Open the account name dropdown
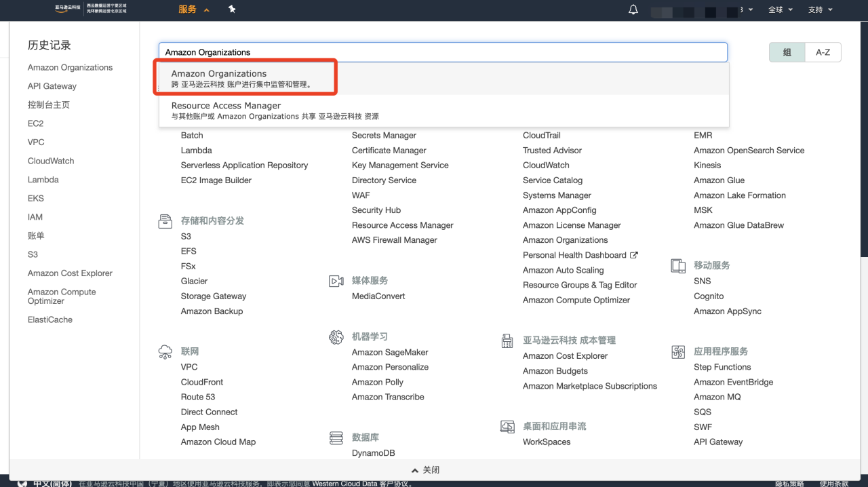This screenshot has width=868, height=487. coord(702,10)
